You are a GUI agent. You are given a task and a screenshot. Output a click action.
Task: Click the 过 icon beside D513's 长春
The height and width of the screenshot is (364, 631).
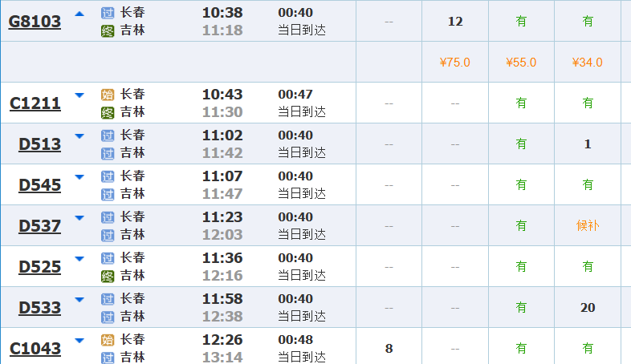tap(108, 135)
